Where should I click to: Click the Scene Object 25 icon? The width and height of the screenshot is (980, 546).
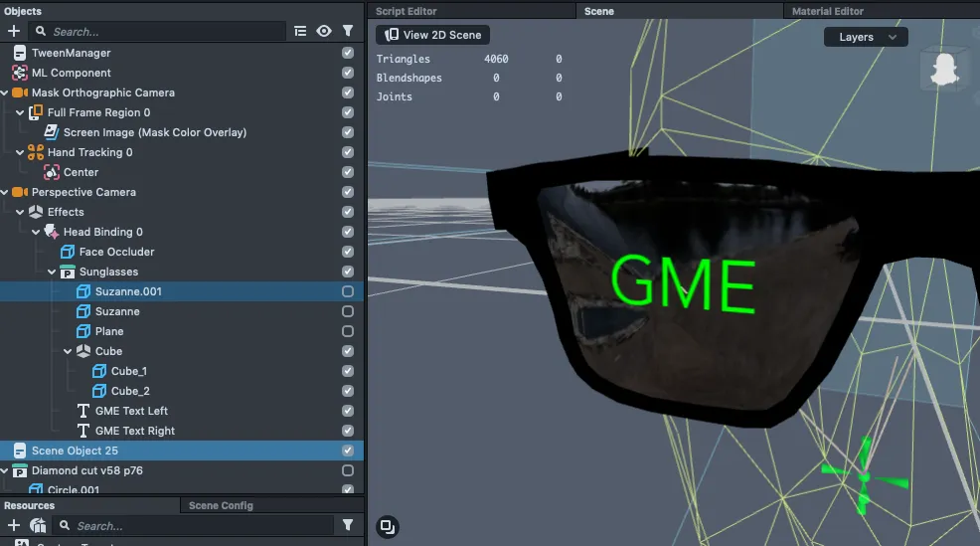(20, 451)
